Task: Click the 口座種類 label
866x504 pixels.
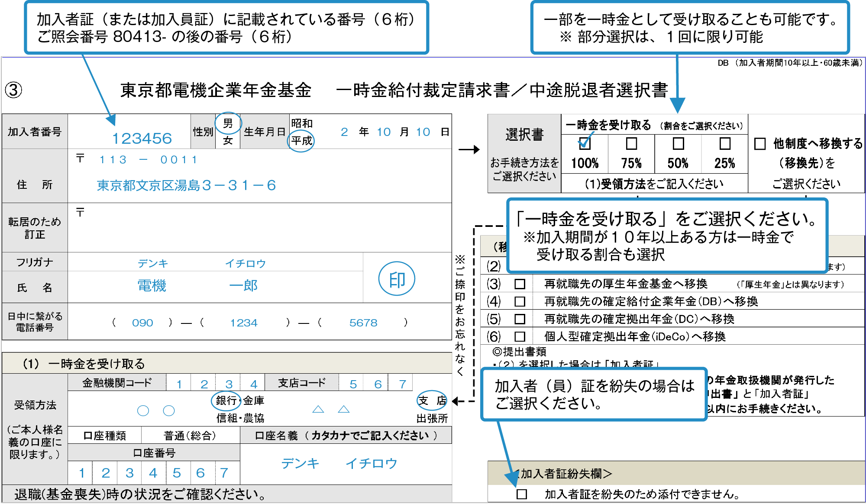Action: coord(105,436)
